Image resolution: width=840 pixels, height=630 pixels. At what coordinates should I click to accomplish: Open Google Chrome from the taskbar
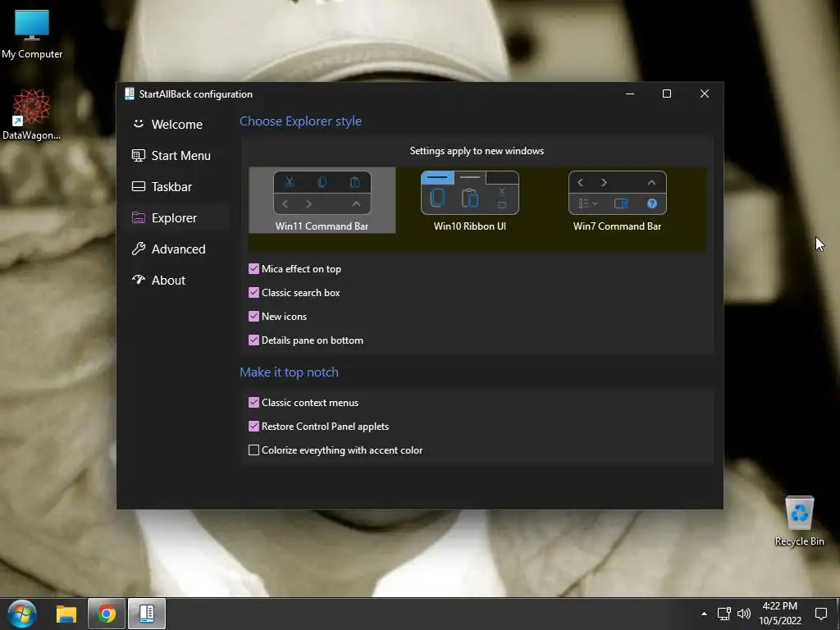107,614
